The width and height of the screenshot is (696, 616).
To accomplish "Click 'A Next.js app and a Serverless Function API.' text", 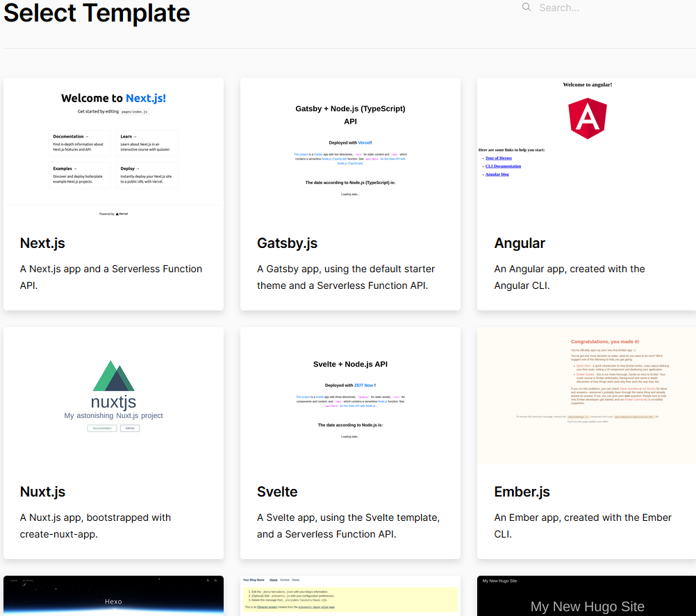I will point(111,277).
